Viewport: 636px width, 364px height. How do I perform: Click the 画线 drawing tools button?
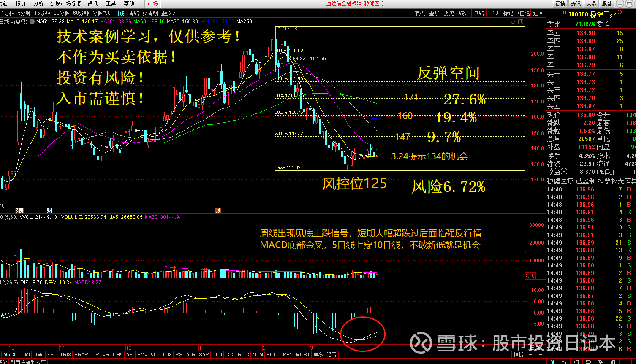click(478, 13)
